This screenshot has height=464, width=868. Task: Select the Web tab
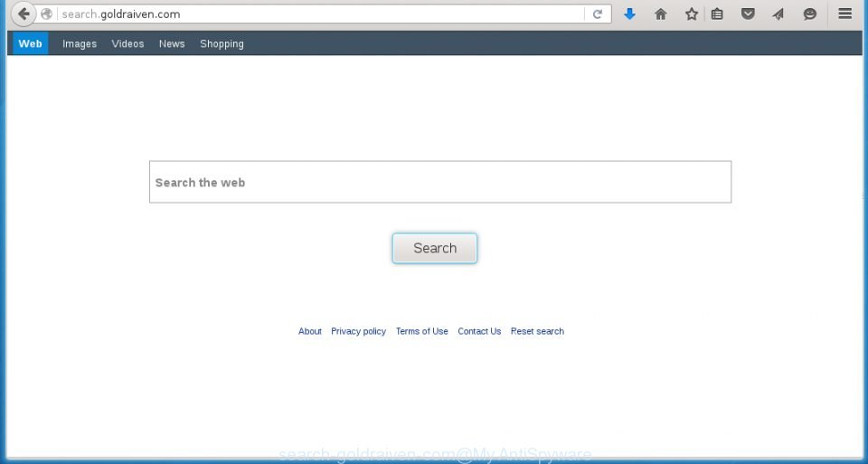pyautogui.click(x=31, y=43)
